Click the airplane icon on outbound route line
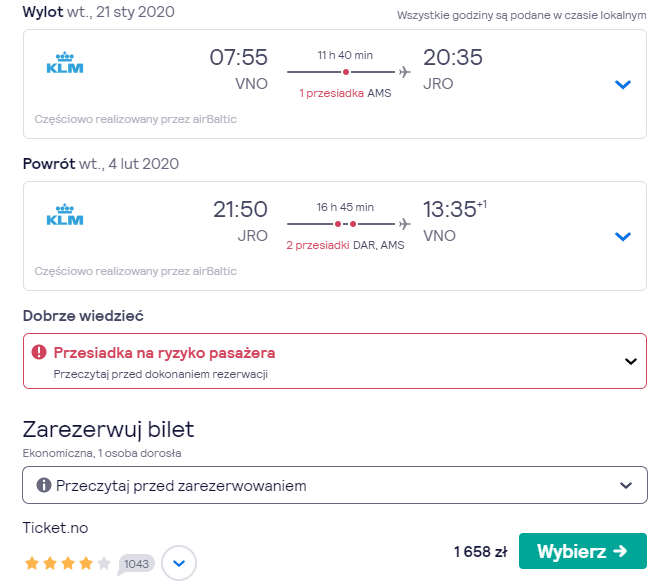 pyautogui.click(x=405, y=72)
